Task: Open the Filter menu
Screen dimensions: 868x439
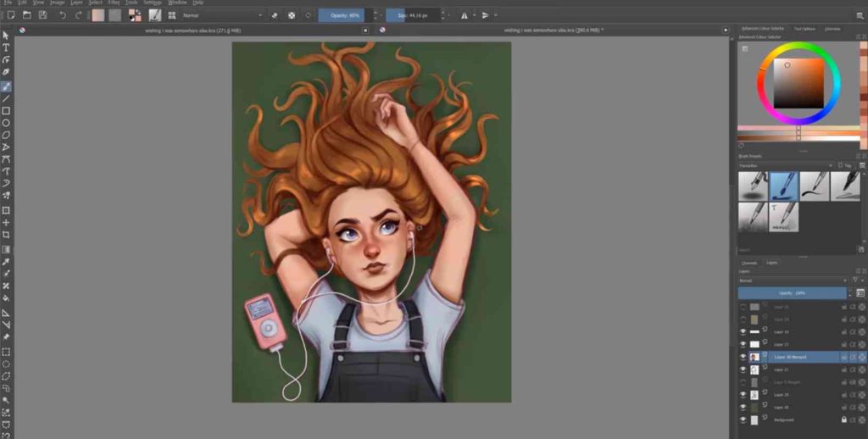Action: [114, 3]
